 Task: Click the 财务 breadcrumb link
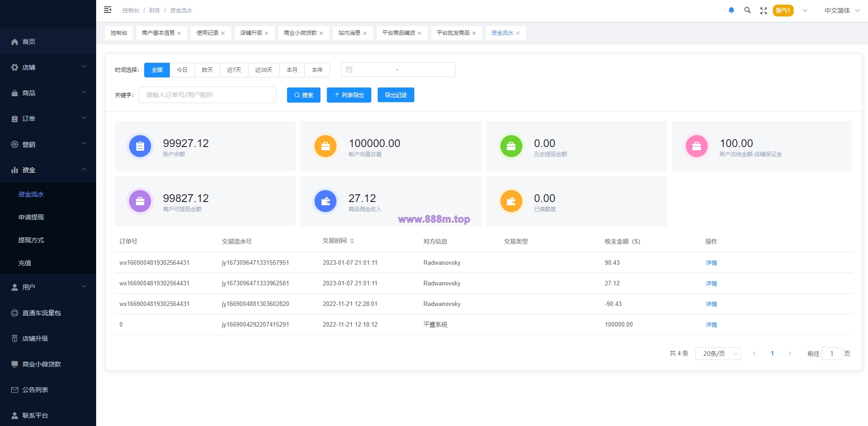point(155,11)
